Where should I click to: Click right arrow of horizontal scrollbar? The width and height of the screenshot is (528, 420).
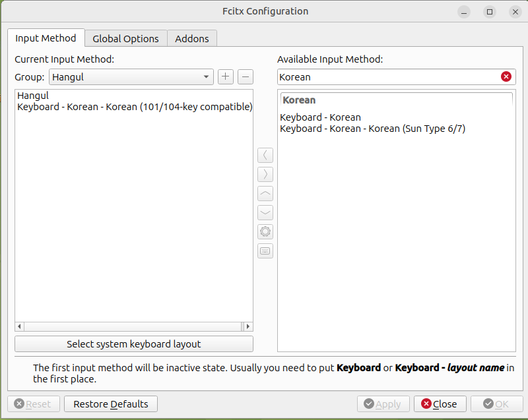point(248,326)
